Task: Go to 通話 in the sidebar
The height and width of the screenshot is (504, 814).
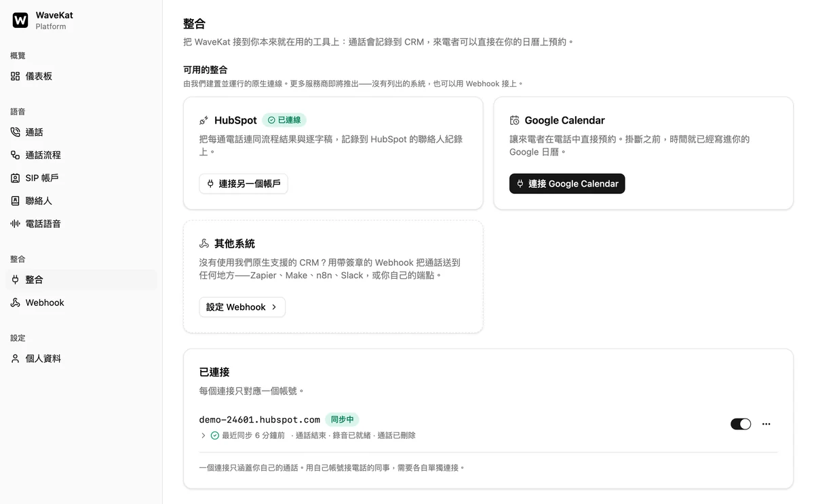Action: pos(81,132)
